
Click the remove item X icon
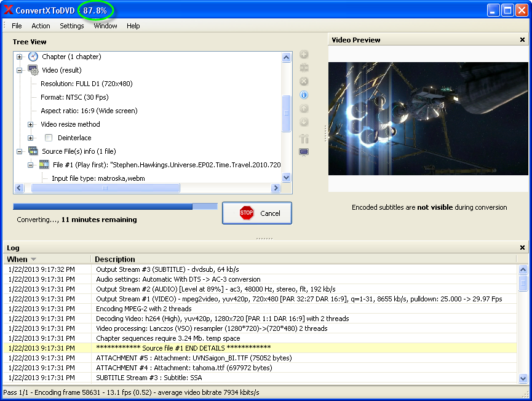tap(304, 81)
